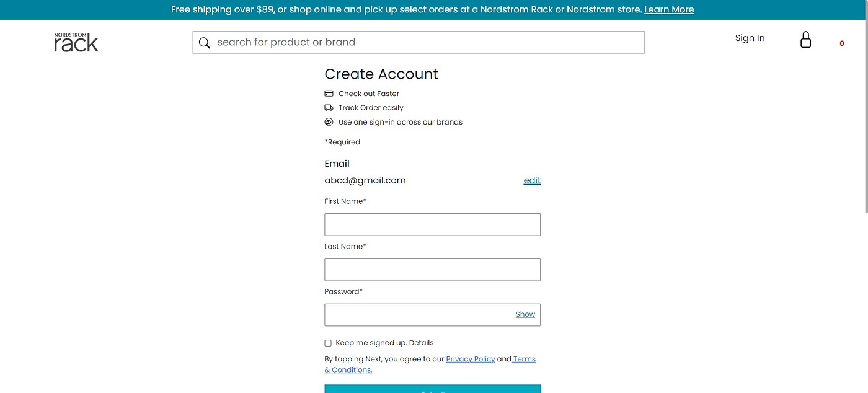The width and height of the screenshot is (868, 393).
Task: Open the Privacy Policy link
Action: pos(471,359)
